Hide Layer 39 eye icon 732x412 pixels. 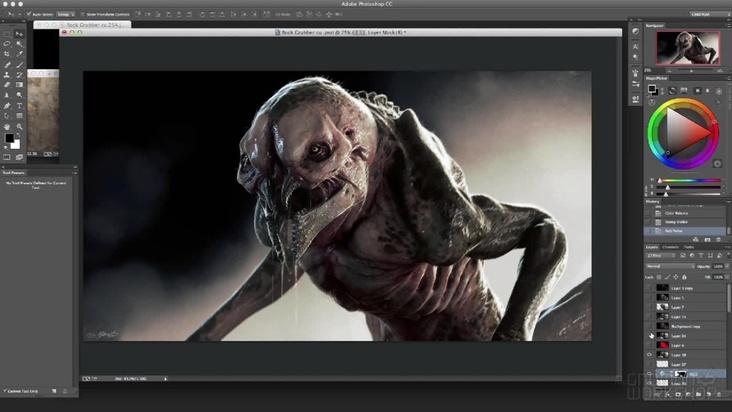click(649, 355)
